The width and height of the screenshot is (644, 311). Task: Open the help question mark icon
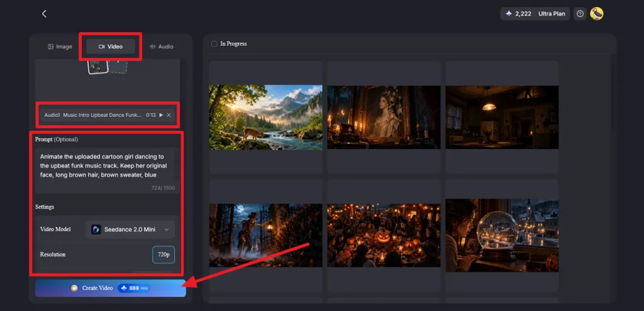580,14
